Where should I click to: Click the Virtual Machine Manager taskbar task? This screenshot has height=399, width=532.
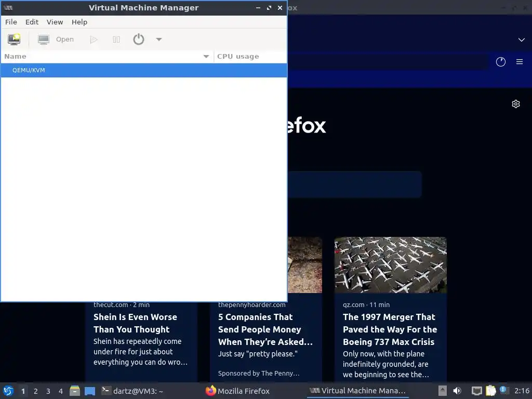357,391
